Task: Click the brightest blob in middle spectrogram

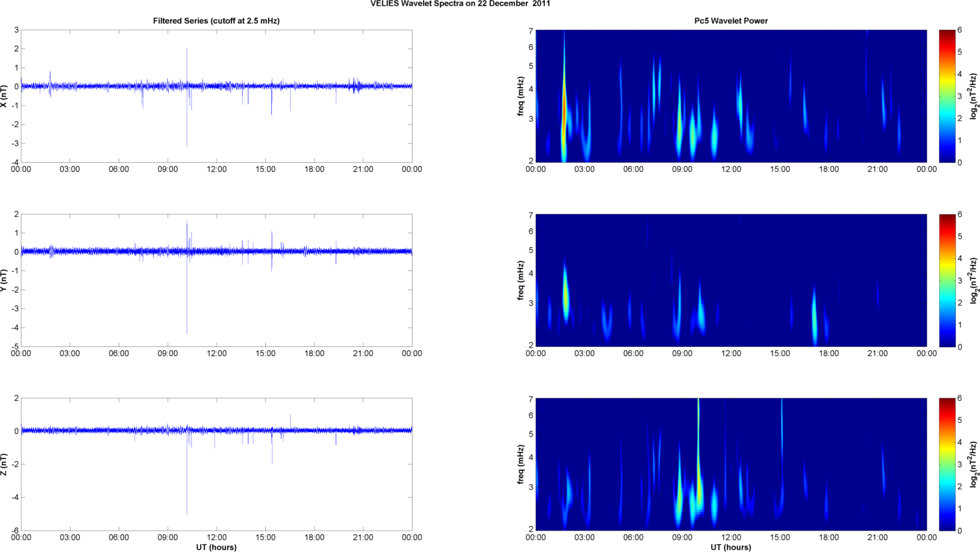Action: tap(566, 292)
